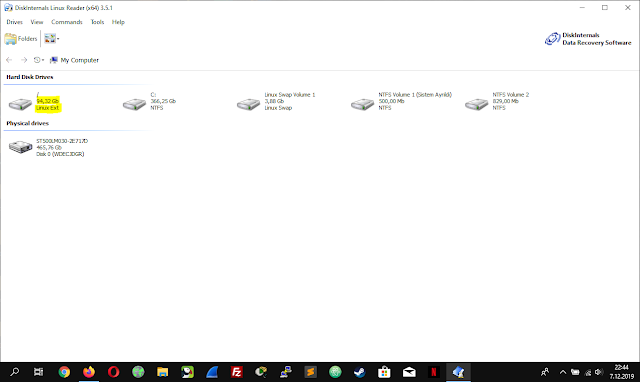The height and width of the screenshot is (382, 640).
Task: Show hidden system tray icons
Action: [563, 372]
